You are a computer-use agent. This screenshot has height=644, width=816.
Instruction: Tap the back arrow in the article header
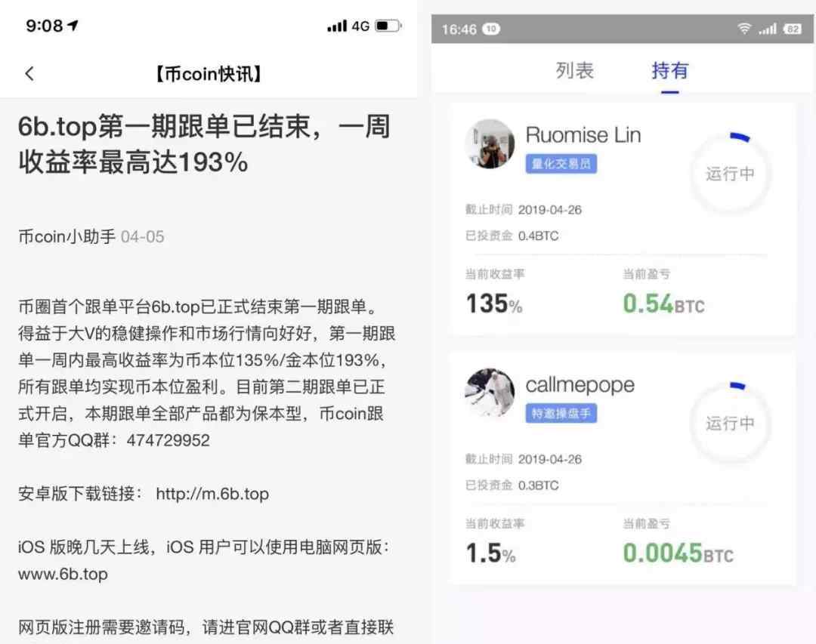29,73
